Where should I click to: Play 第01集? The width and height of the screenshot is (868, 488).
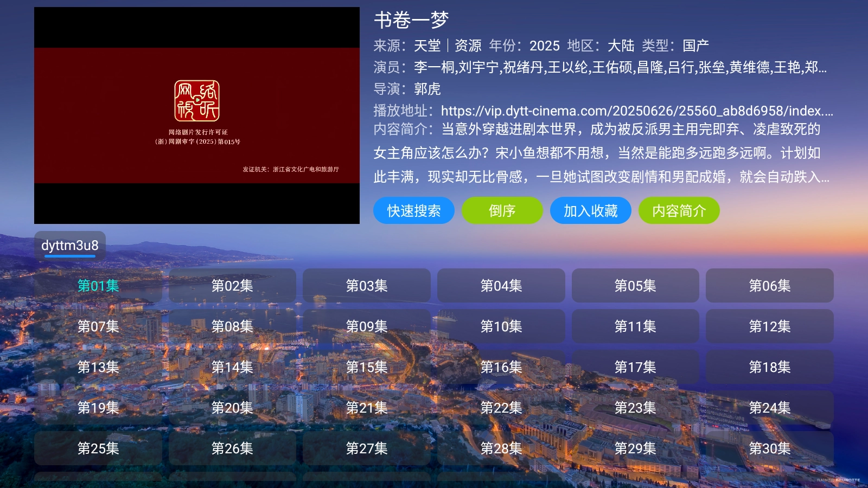point(98,286)
